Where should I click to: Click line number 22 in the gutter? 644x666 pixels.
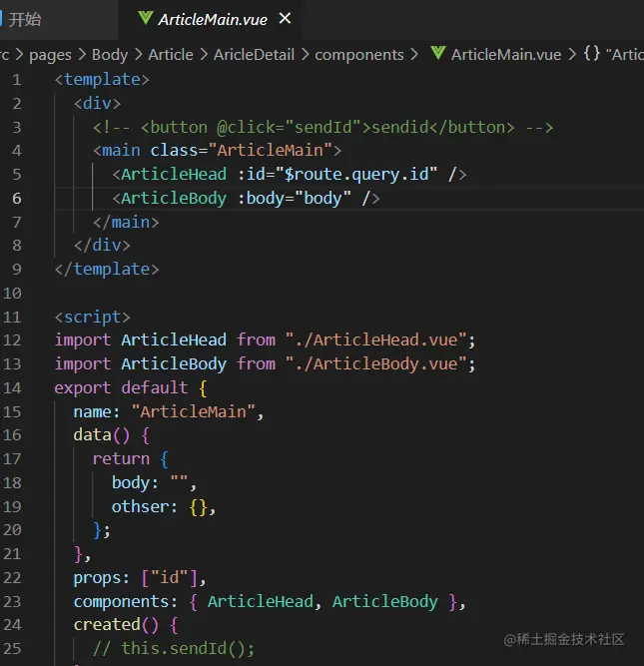12,578
